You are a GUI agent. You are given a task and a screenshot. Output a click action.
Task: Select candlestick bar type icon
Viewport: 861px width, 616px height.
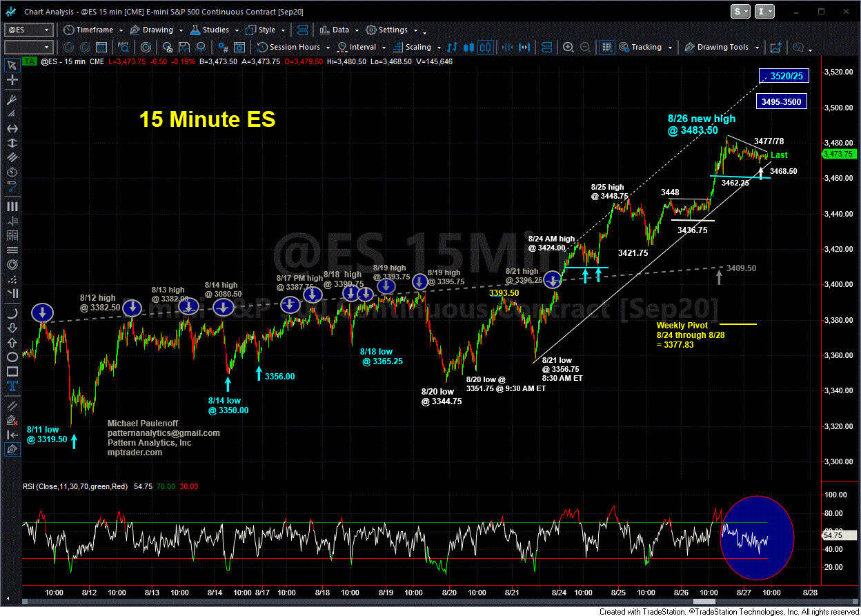click(470, 47)
